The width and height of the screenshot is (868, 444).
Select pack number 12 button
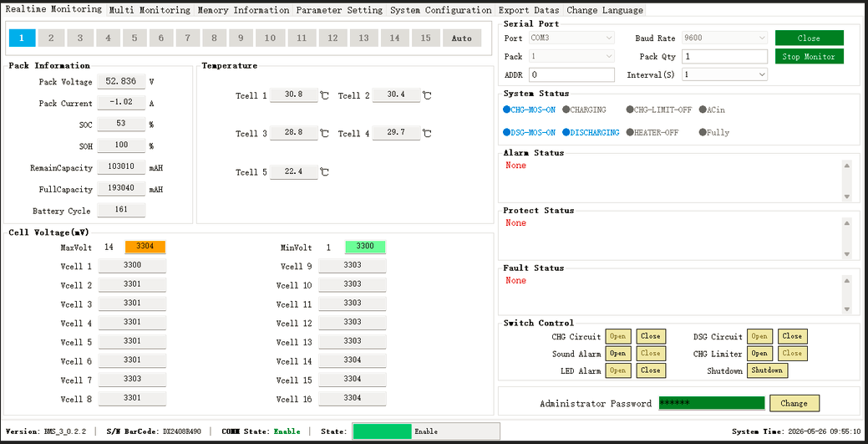tap(332, 38)
